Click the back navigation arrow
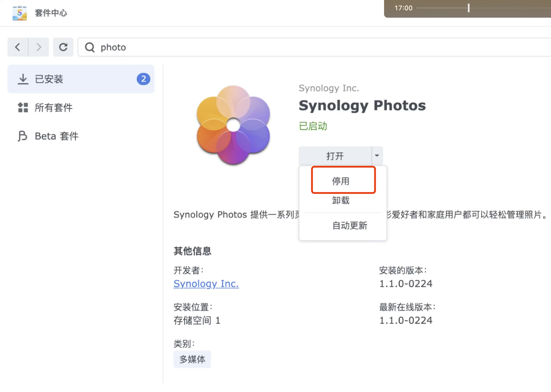 (x=17, y=47)
